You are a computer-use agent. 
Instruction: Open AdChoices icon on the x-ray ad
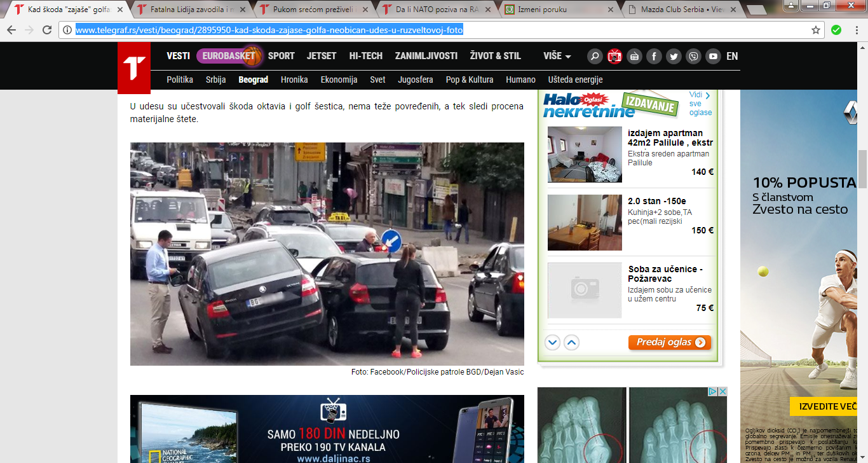[713, 392]
